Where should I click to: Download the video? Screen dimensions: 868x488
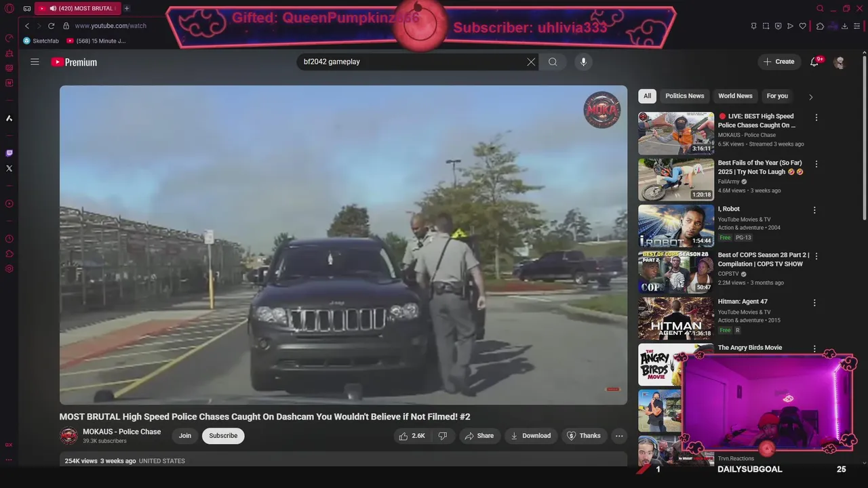[x=530, y=436]
